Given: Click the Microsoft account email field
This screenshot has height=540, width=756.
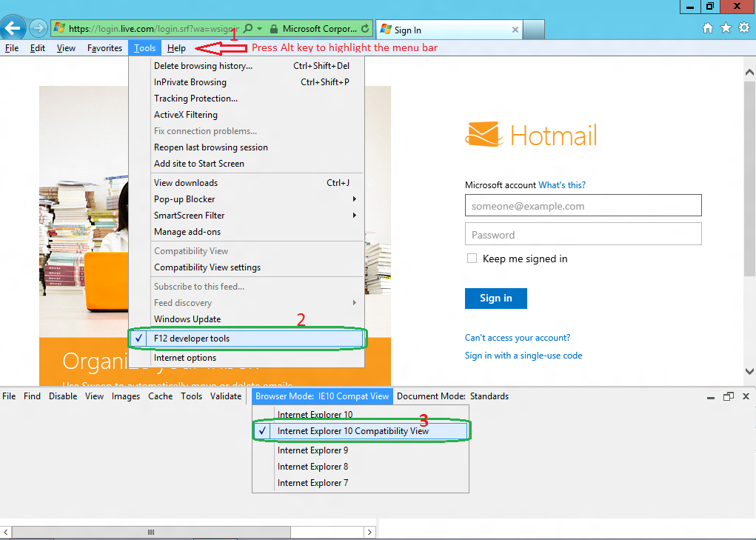Looking at the screenshot, I should pyautogui.click(x=583, y=205).
